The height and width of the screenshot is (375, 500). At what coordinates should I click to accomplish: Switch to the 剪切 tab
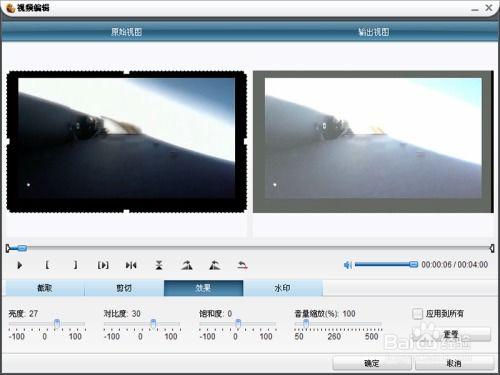[x=124, y=288]
